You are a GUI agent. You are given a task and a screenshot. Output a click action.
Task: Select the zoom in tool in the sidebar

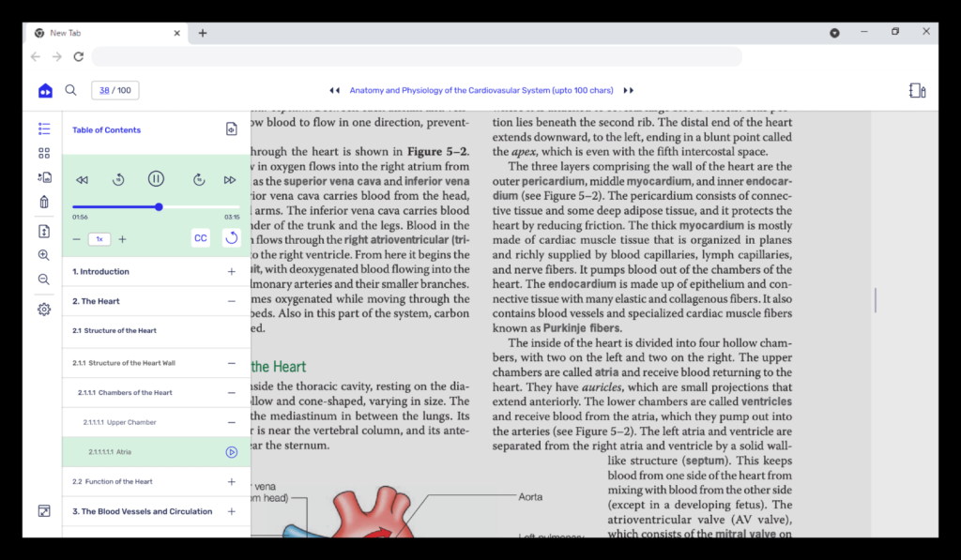click(x=43, y=254)
